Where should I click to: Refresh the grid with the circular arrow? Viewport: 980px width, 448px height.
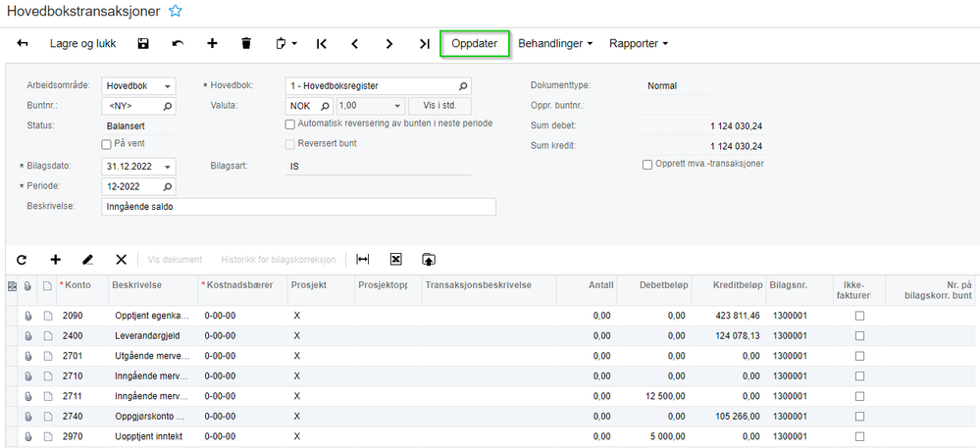[x=22, y=260]
